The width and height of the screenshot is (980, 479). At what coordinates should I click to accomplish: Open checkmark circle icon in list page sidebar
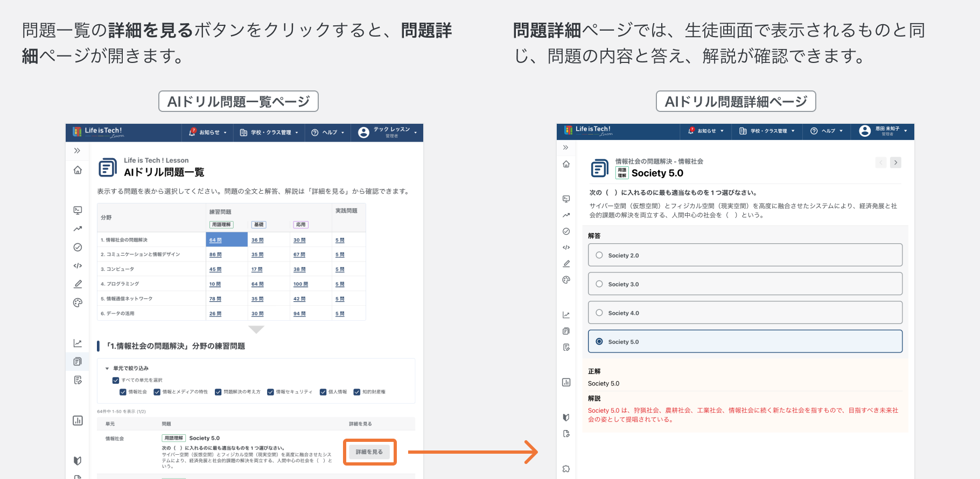(x=78, y=247)
